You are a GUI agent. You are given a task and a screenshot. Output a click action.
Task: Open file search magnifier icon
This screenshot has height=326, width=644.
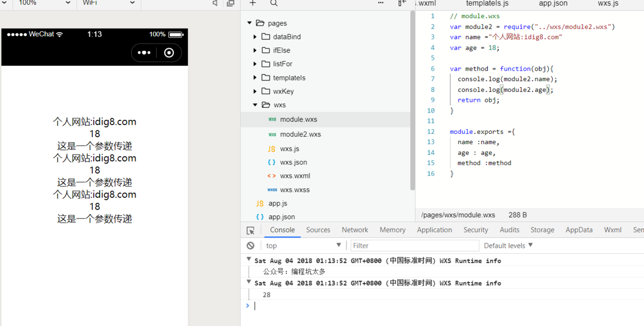(x=274, y=3)
